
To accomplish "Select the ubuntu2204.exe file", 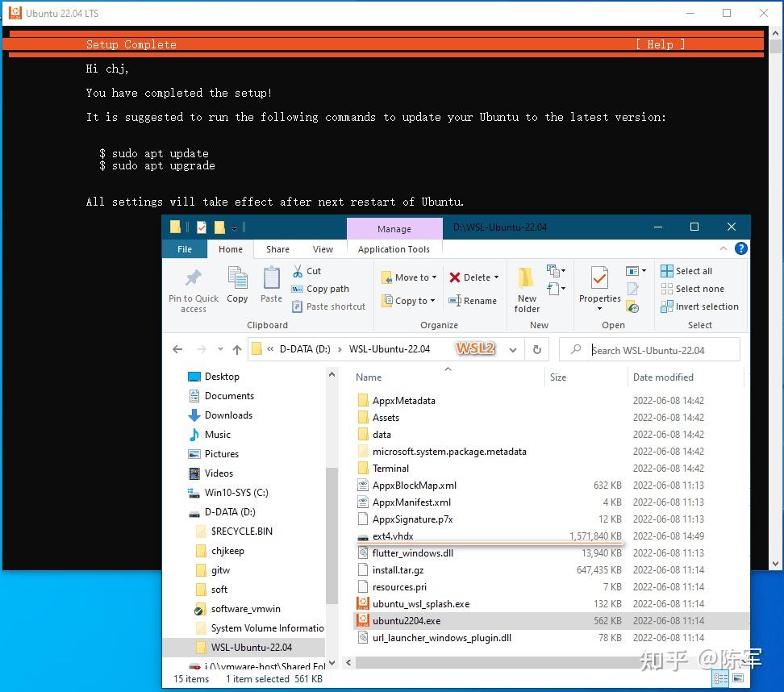I will [406, 620].
